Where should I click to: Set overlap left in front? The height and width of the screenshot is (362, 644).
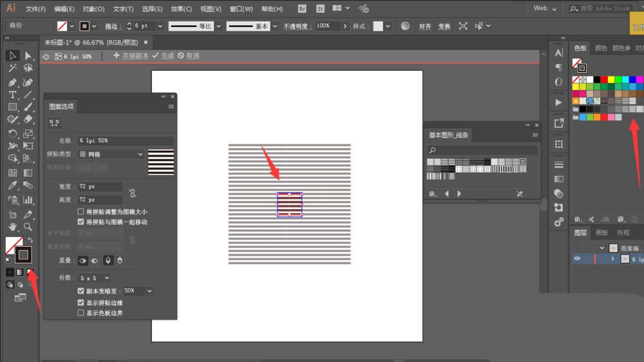point(82,260)
